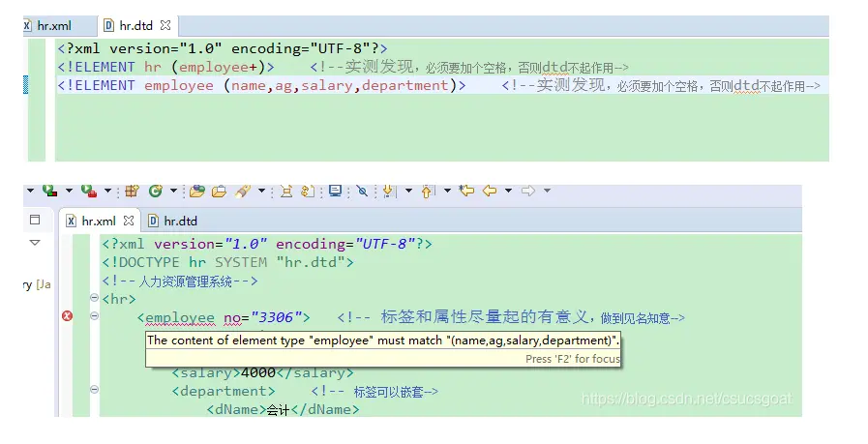Click the External Tools run icon

point(89,191)
